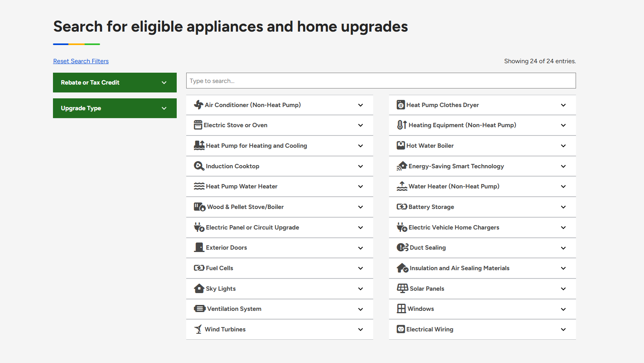Click the Electric Panel or Circuit Upgrade label
Viewport: 644px width, 363px height.
pyautogui.click(x=253, y=228)
